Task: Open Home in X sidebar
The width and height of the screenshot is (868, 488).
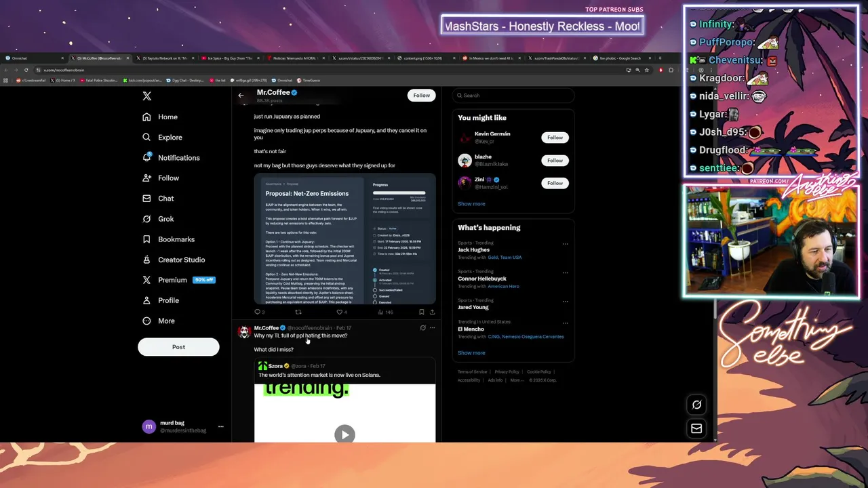Action: 160,117
